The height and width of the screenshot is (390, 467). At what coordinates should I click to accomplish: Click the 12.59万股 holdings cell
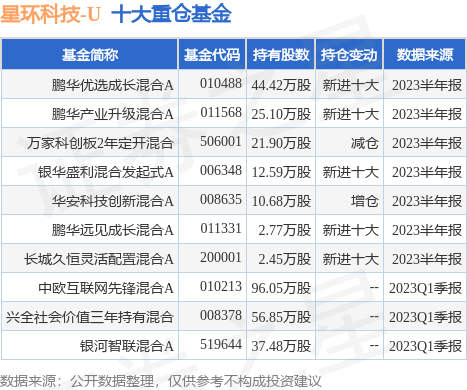[x=281, y=172]
